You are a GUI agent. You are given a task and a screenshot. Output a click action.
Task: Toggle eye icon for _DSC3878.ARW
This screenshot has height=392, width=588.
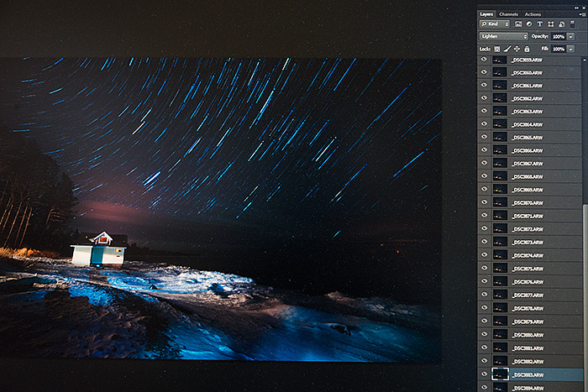484,308
